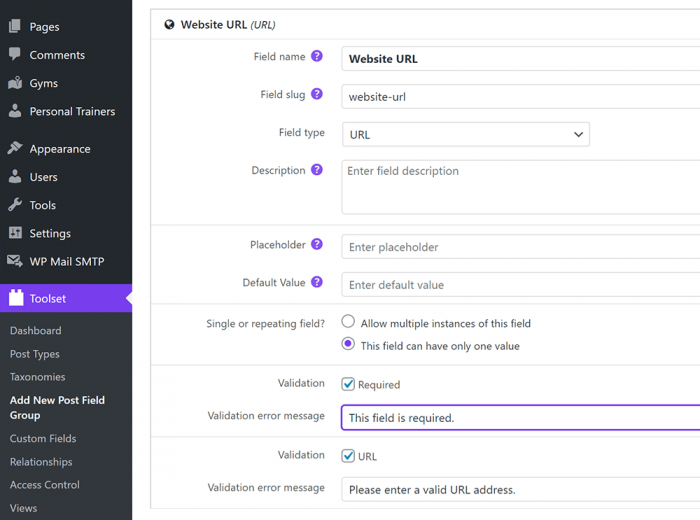Image resolution: width=700 pixels, height=520 pixels.
Task: Open the Toolset menu item
Action: pyautogui.click(x=66, y=298)
